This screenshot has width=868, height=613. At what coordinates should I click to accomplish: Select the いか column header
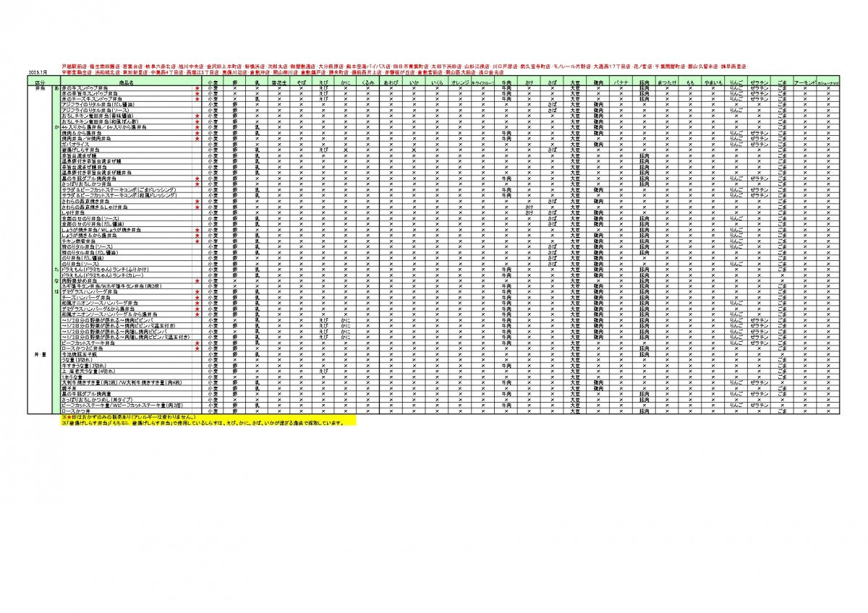[x=414, y=83]
